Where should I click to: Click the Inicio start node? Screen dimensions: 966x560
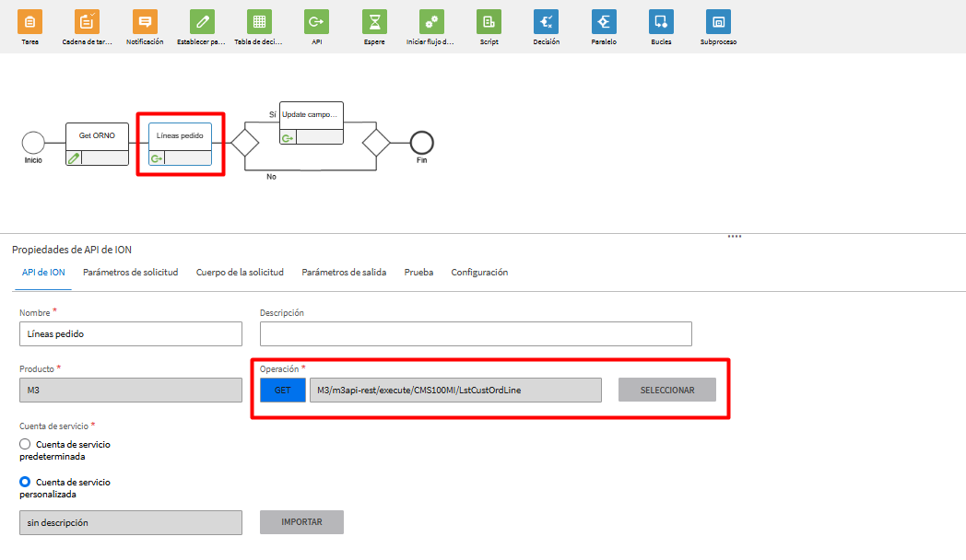click(x=33, y=143)
